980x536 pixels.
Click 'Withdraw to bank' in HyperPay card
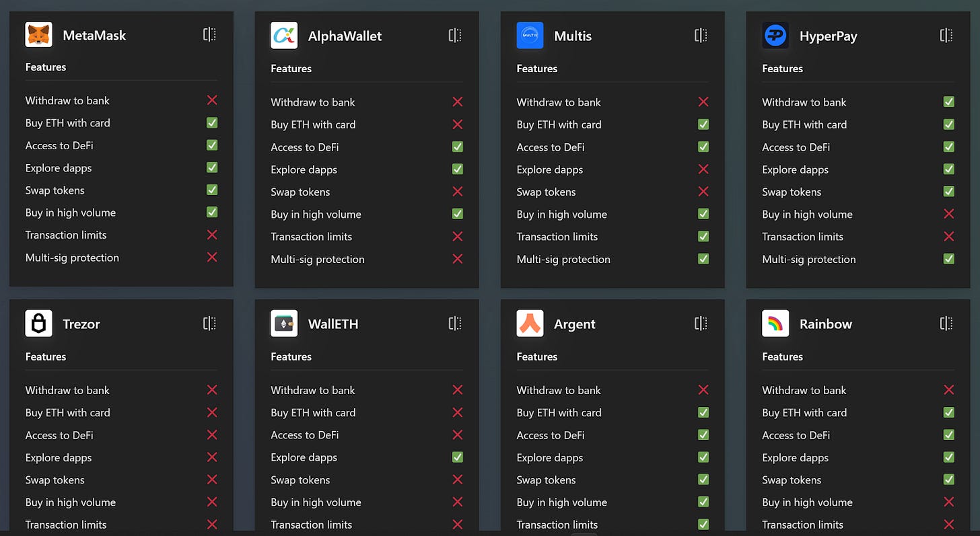804,102
